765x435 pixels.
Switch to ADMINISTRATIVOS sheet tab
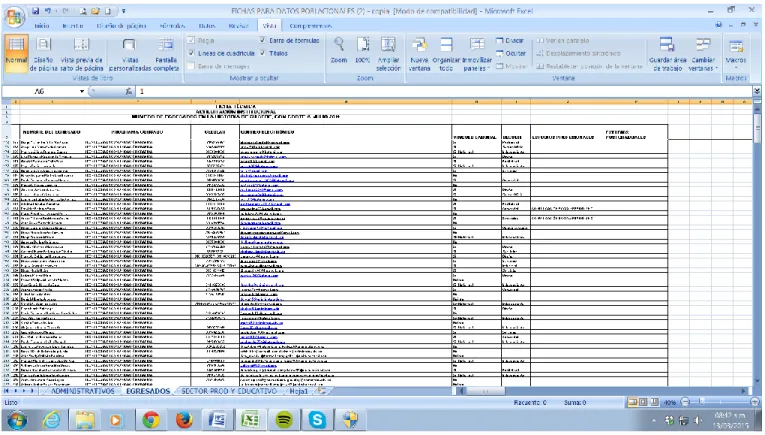[82, 391]
